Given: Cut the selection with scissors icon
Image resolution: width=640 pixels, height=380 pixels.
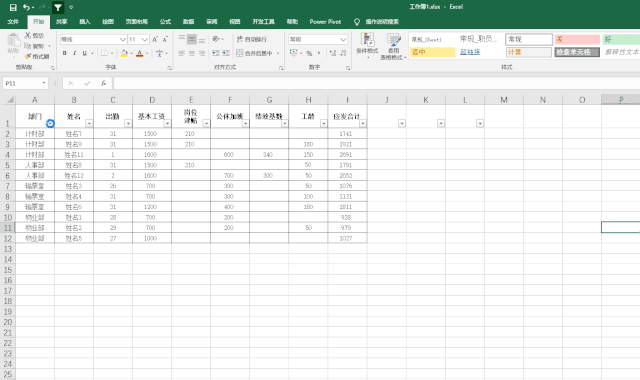Looking at the screenshot, I should (34, 36).
